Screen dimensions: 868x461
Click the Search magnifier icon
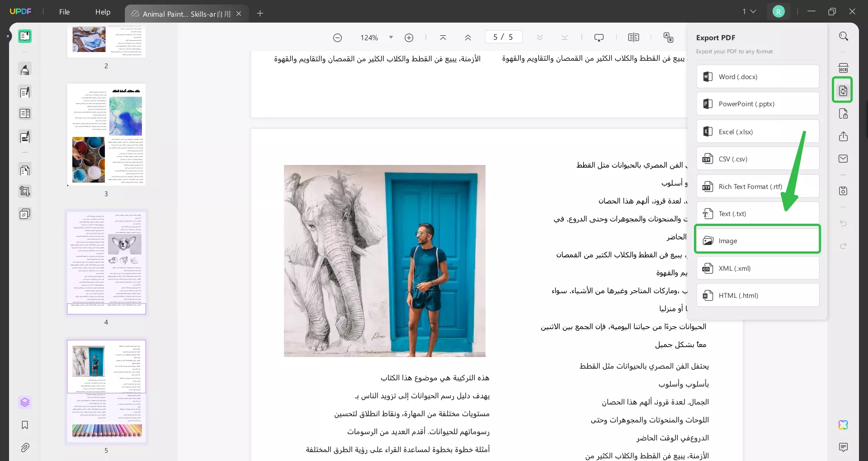tap(844, 36)
